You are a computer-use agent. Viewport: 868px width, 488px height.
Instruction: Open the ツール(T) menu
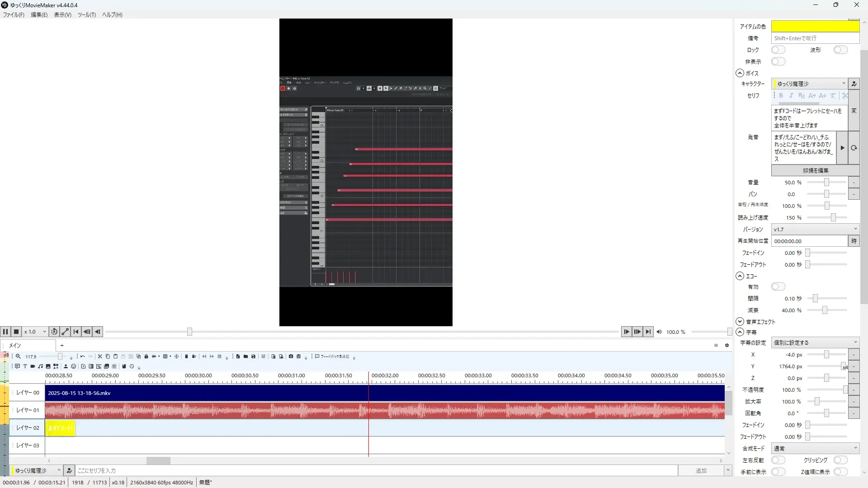pos(86,14)
